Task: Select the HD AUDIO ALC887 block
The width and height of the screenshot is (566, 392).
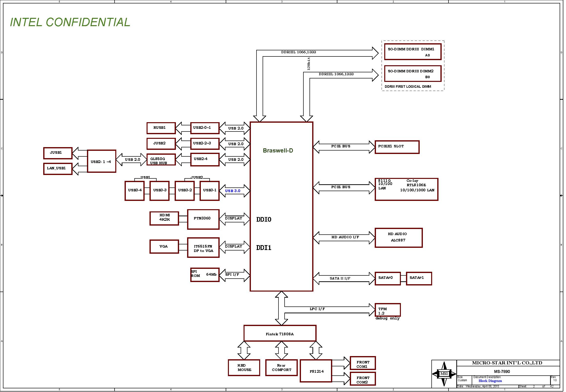Action: coord(399,238)
